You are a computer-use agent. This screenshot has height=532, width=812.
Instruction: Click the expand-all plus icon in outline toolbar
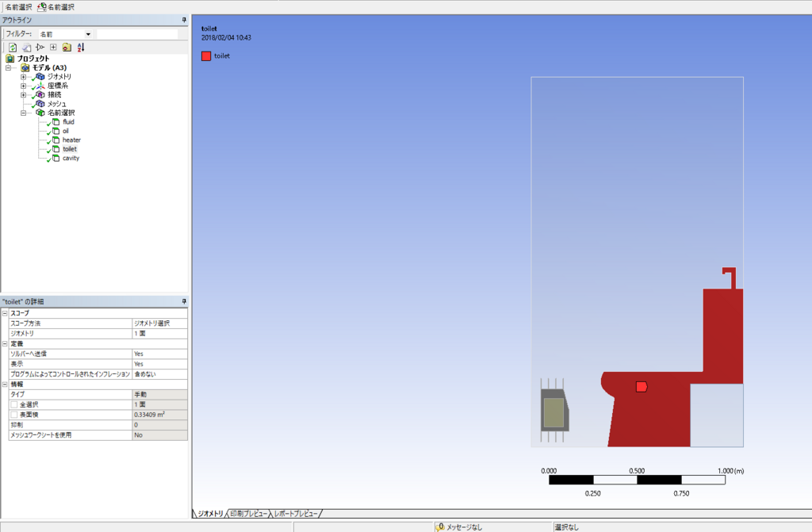coord(53,47)
